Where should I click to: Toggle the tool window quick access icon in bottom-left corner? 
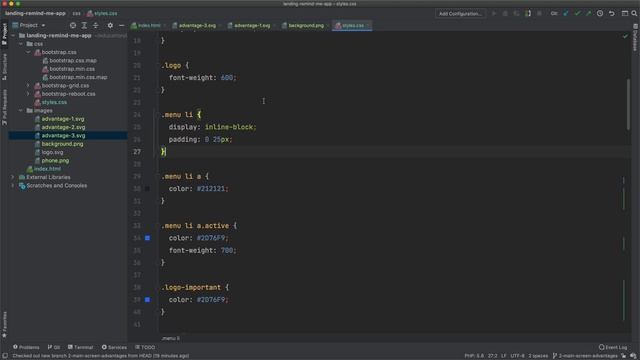pyautogui.click(x=5, y=356)
